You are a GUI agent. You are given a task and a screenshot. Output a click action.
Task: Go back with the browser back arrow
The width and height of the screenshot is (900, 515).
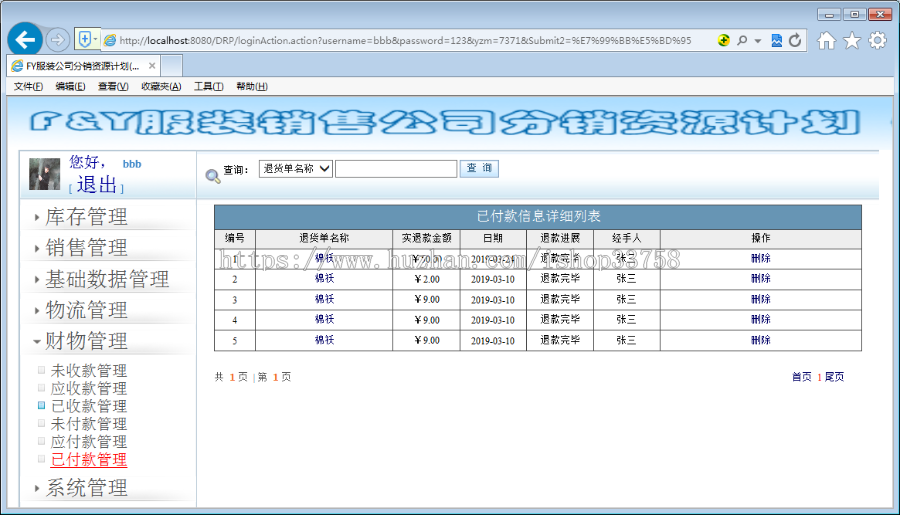[x=25, y=40]
